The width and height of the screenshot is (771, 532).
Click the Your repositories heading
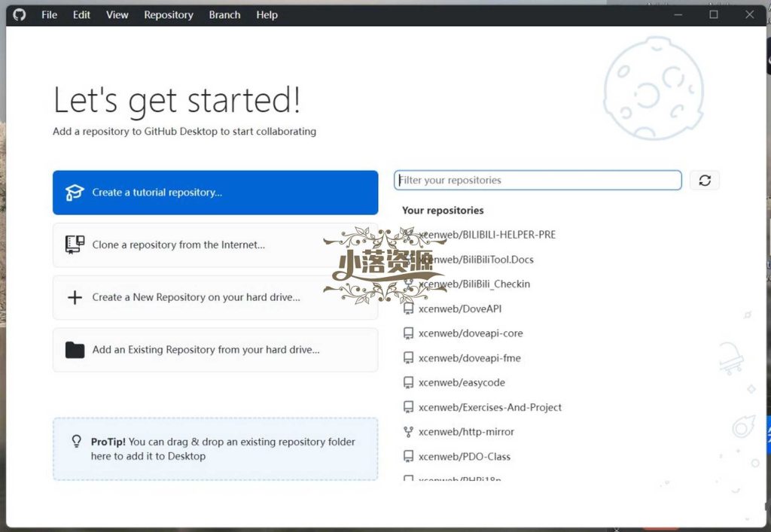pos(443,210)
